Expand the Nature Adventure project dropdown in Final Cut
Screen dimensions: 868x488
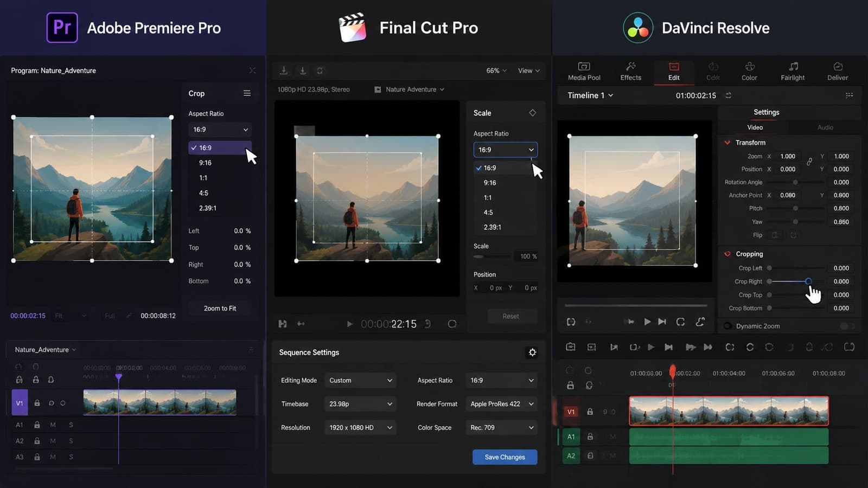(x=410, y=89)
